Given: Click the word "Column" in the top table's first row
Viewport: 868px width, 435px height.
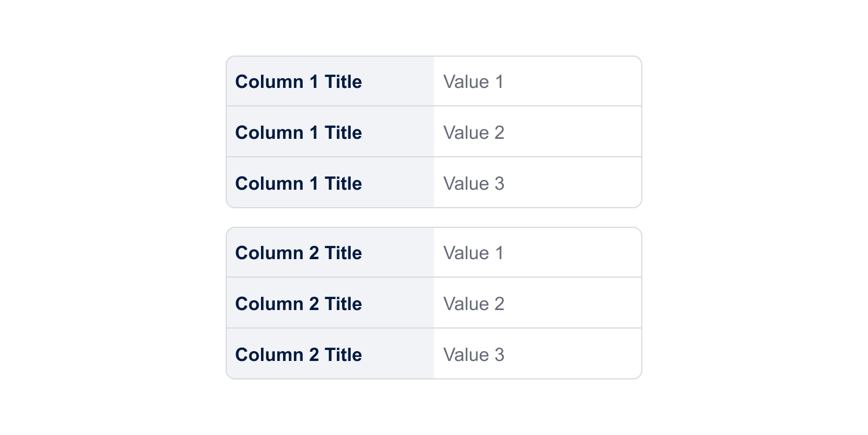Looking at the screenshot, I should coord(269,82).
